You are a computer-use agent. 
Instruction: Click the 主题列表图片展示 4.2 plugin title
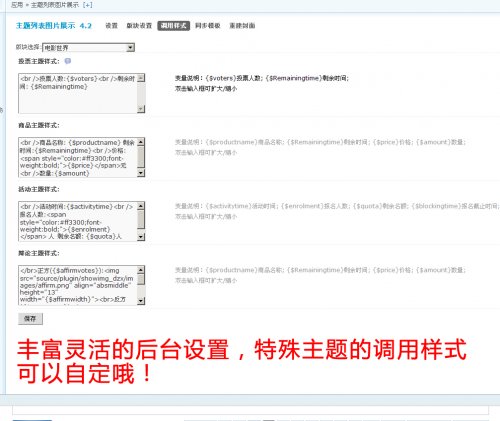click(54, 26)
